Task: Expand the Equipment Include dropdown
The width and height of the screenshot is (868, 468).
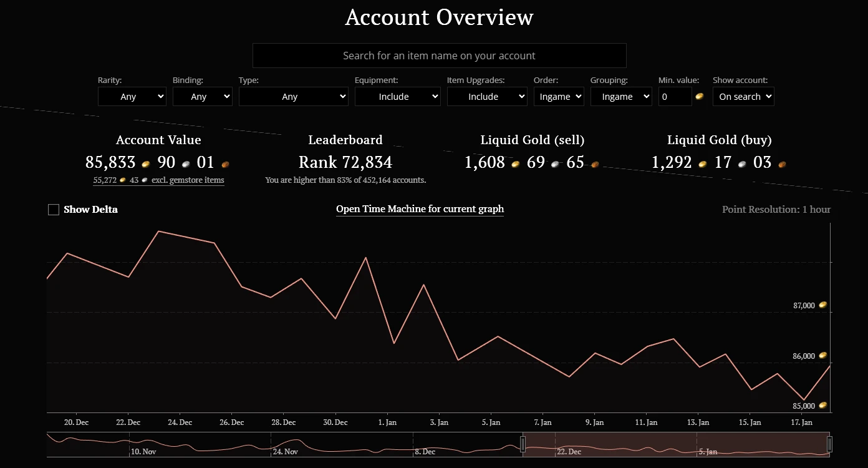Action: tap(397, 97)
